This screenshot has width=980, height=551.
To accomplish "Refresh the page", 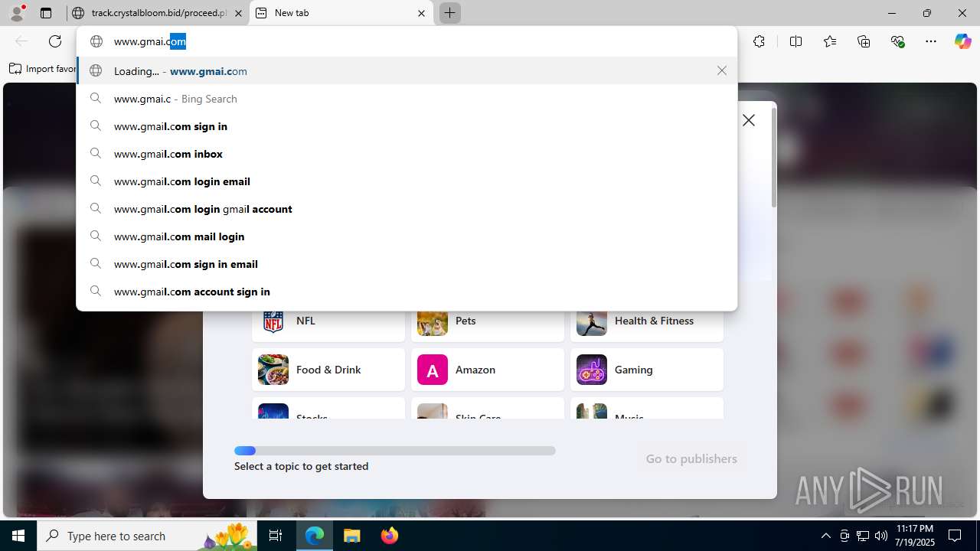I will point(55,41).
